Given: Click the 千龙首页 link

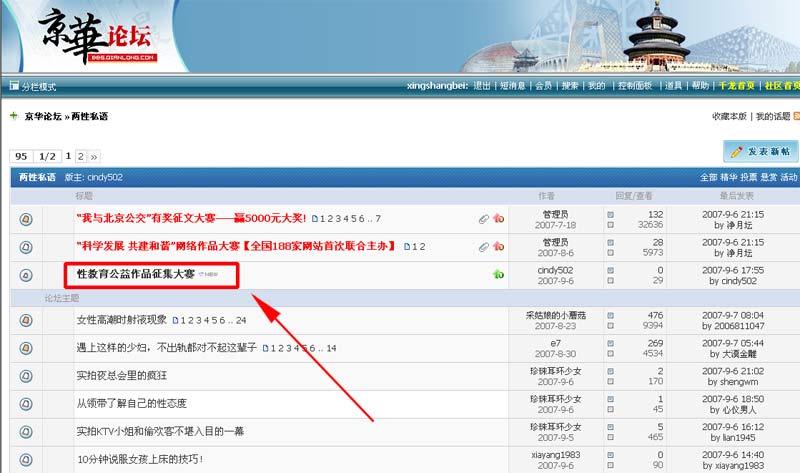Looking at the screenshot, I should pos(736,86).
